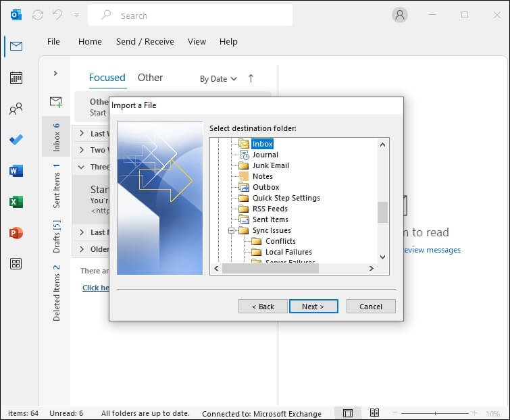
Task: Click the Notes folder icon
Action: point(244,176)
